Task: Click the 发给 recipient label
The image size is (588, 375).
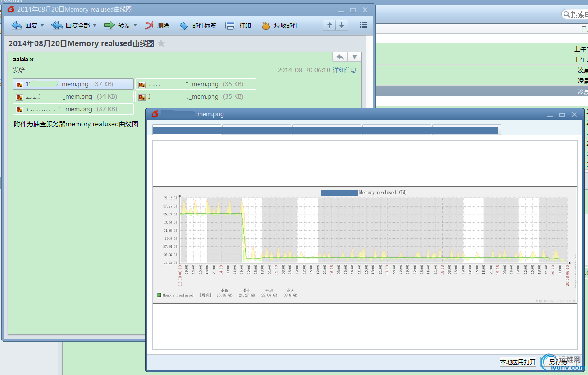Action: 19,70
